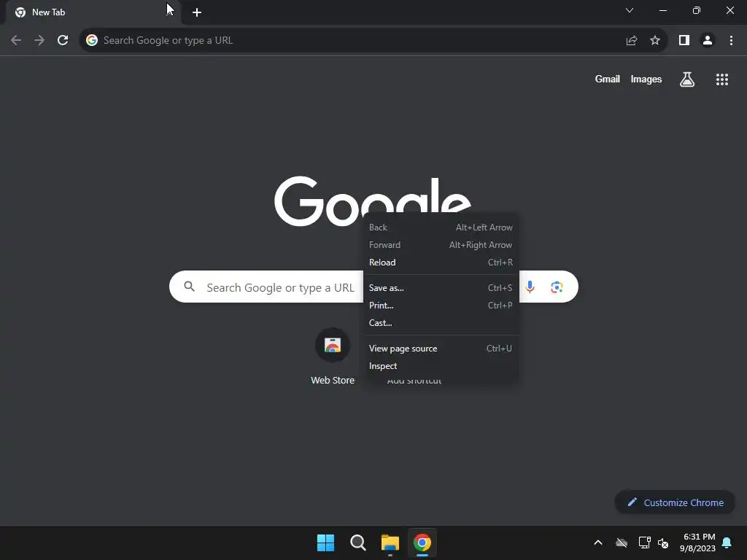Open Windows taskbar search
Screen dimensions: 747x560
point(357,542)
